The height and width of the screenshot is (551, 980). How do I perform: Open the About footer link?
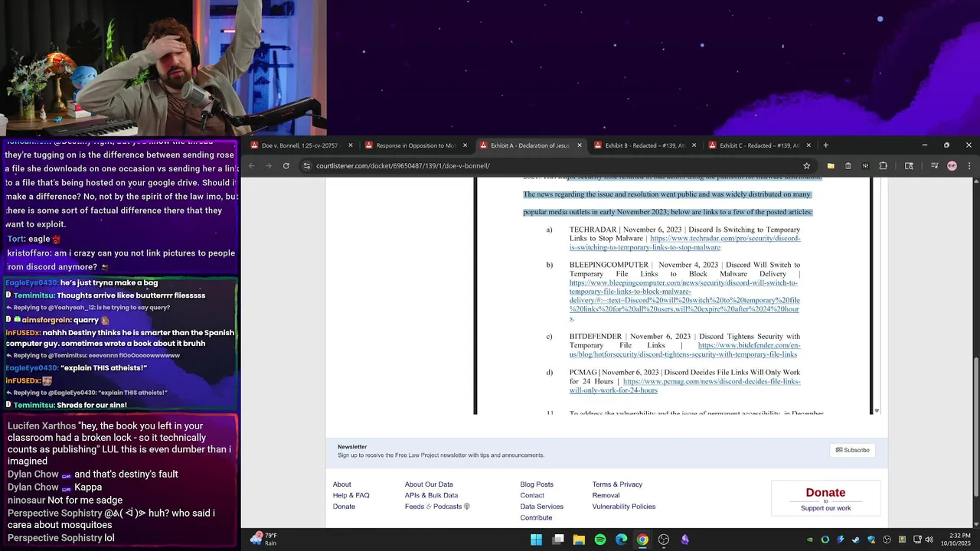341,484
